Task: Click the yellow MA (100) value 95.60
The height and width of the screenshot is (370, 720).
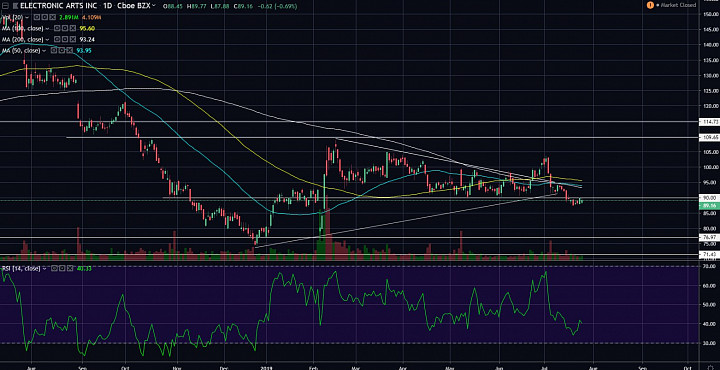Action: 87,28
